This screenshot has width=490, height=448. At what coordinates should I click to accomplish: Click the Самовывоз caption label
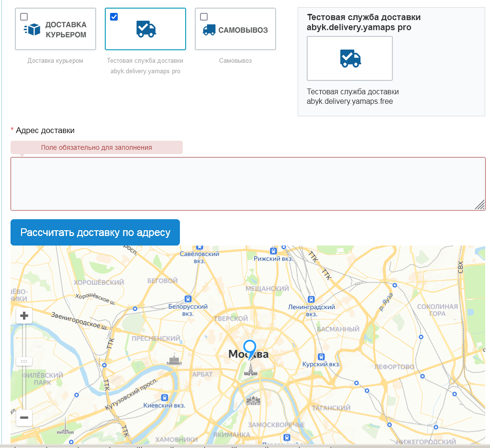tap(235, 61)
